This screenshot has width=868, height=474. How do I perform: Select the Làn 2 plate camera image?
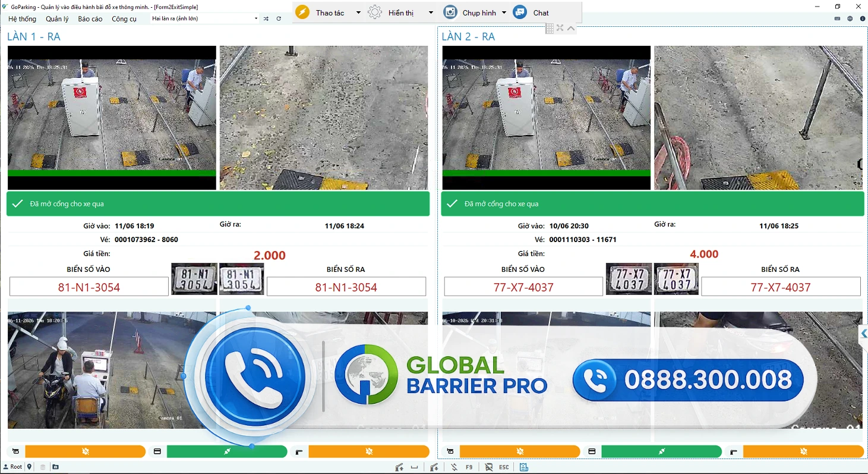coord(759,118)
